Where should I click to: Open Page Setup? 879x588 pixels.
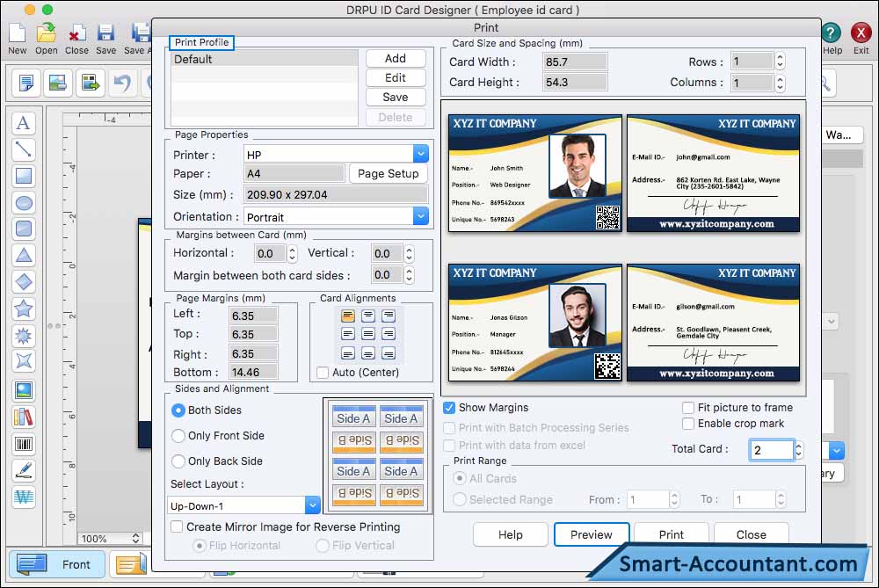388,174
